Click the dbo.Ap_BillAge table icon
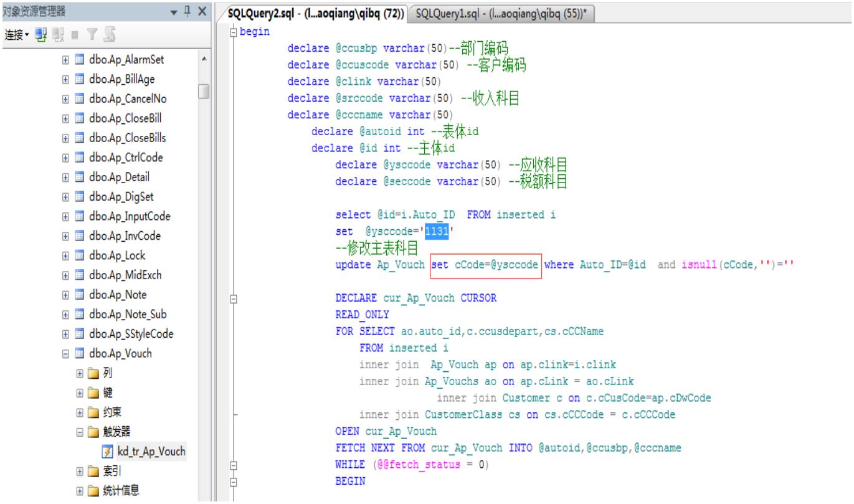This screenshot has height=504, width=854. tap(79, 80)
